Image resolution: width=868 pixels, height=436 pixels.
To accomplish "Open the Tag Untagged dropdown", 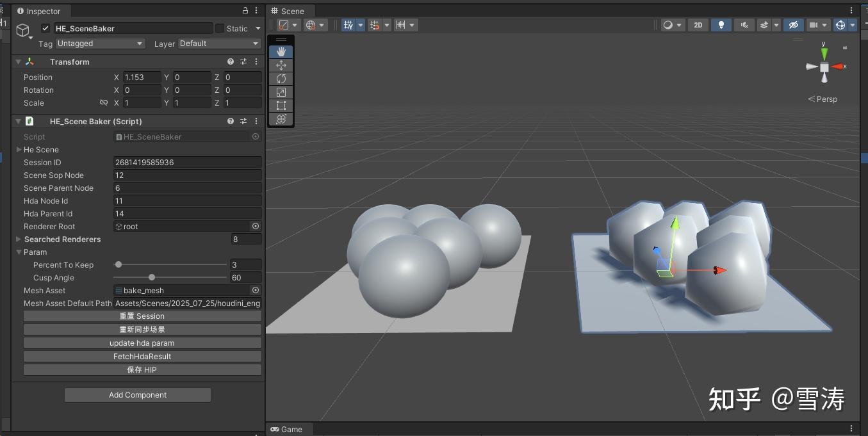I will coord(100,44).
